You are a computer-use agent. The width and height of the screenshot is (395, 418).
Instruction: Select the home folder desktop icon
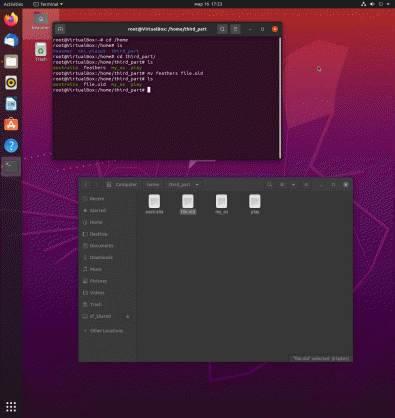coord(41,21)
